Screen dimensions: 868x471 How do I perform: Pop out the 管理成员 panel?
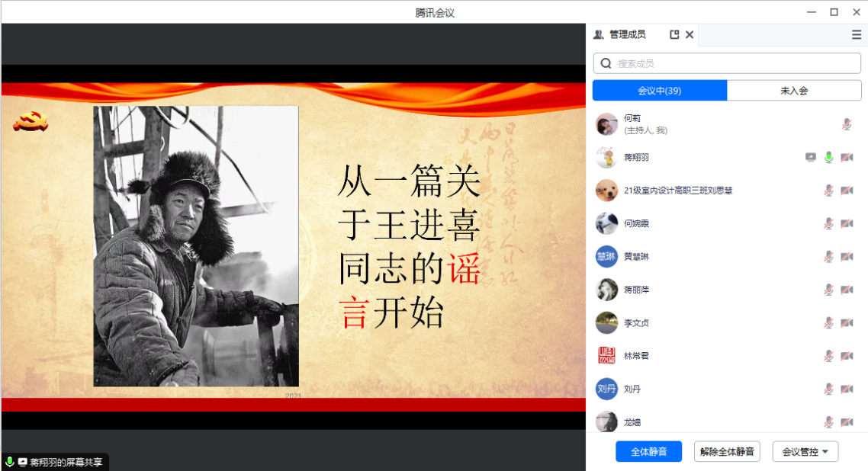674,34
